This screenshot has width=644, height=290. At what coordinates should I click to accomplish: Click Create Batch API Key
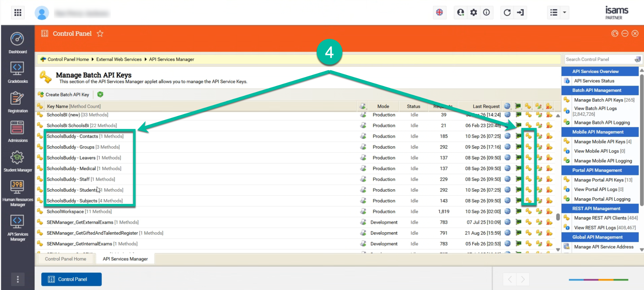(x=64, y=94)
